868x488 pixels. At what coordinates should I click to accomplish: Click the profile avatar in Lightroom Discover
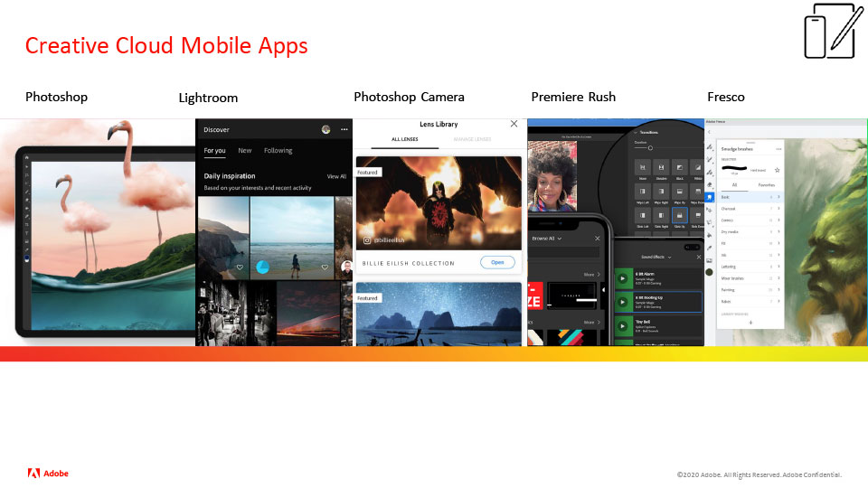click(325, 130)
